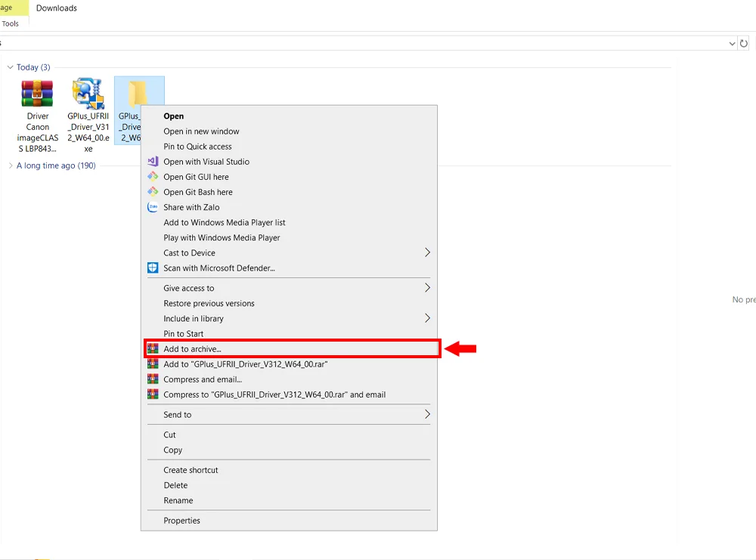Viewport: 756px width, 560px height.
Task: Choose Open from the context menu
Action: (289, 116)
